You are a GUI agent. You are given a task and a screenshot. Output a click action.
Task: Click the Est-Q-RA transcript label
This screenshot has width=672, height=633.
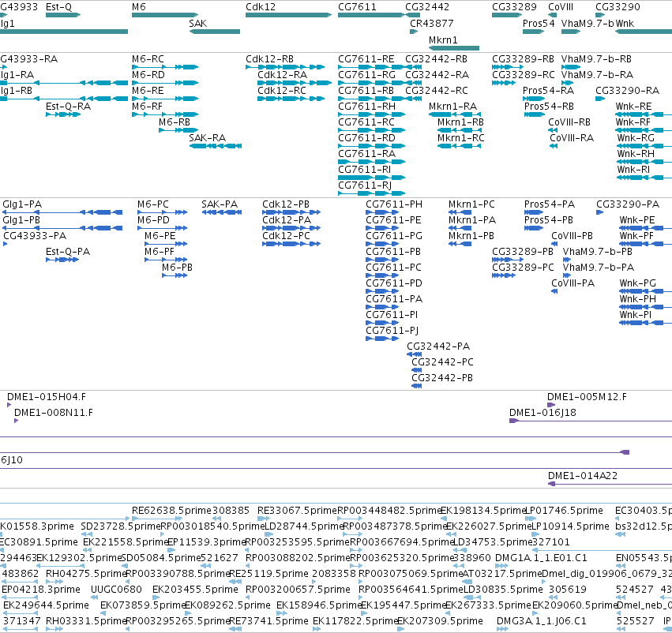pos(68,107)
